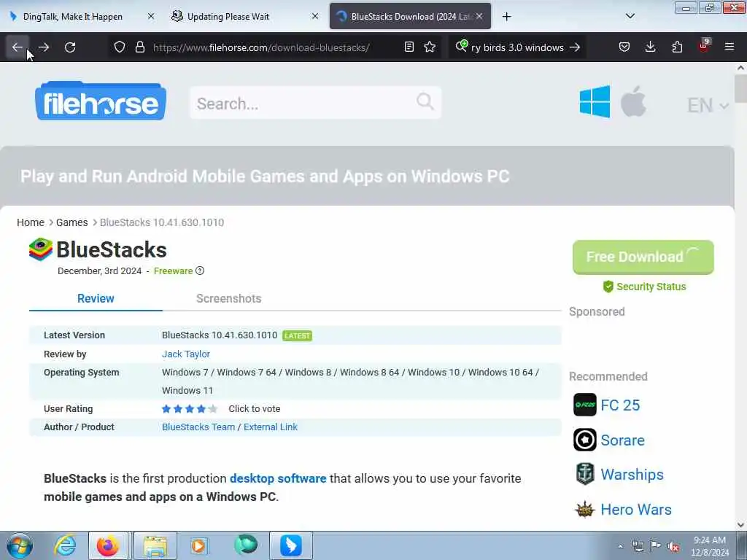Open the Freeware help question mark

[x=200, y=271]
